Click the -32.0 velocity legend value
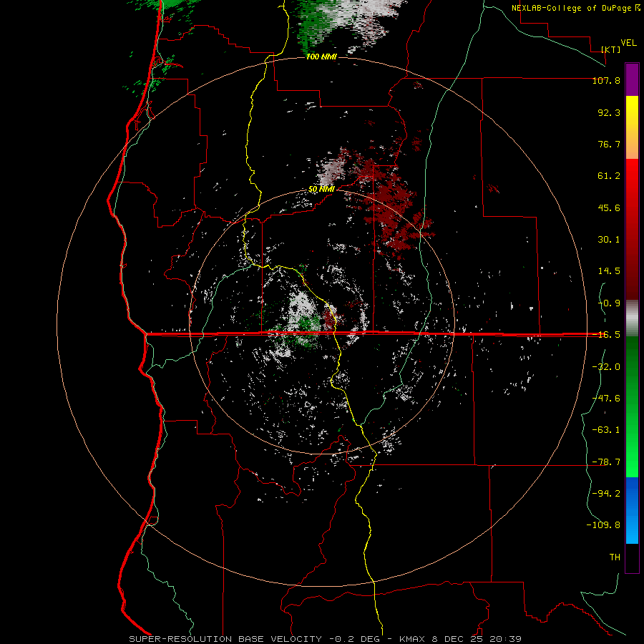This screenshot has width=644, height=644. [606, 367]
